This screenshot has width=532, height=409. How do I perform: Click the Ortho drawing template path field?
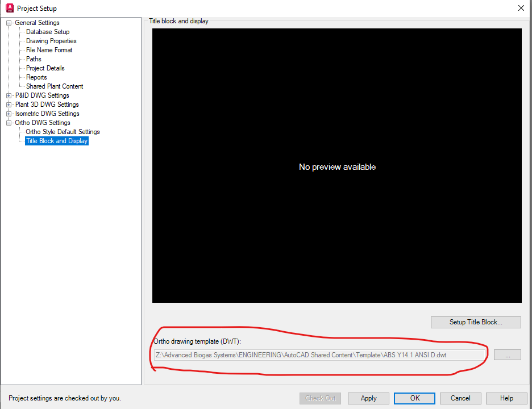click(x=318, y=354)
